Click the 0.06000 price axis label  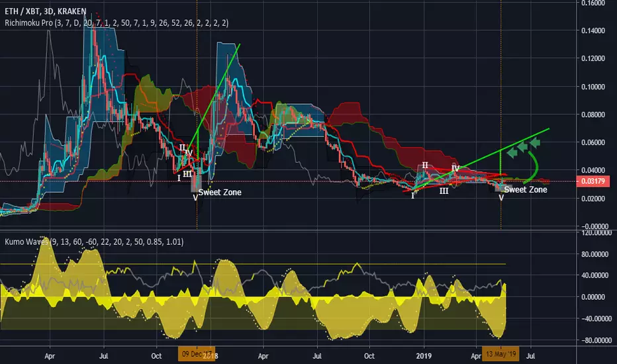(593, 142)
